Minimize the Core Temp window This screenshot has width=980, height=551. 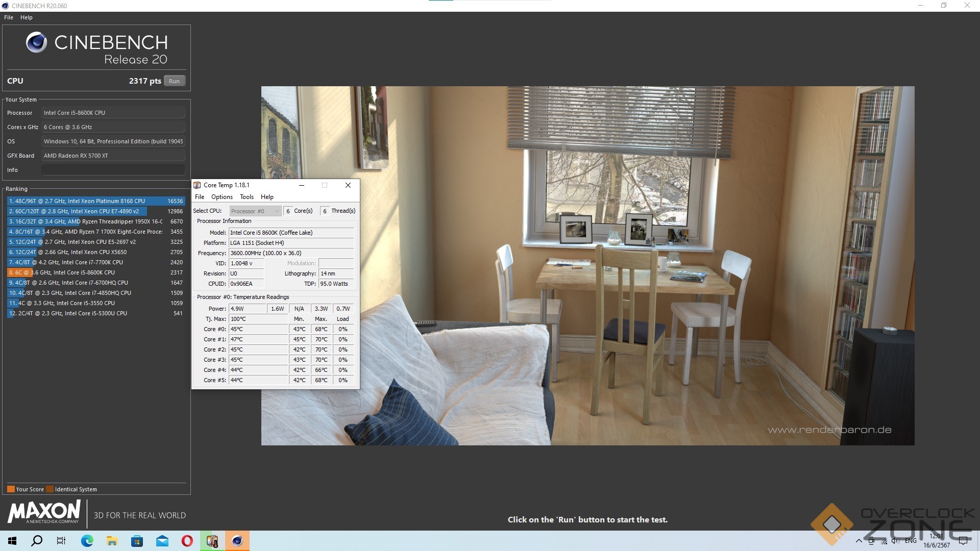click(302, 185)
